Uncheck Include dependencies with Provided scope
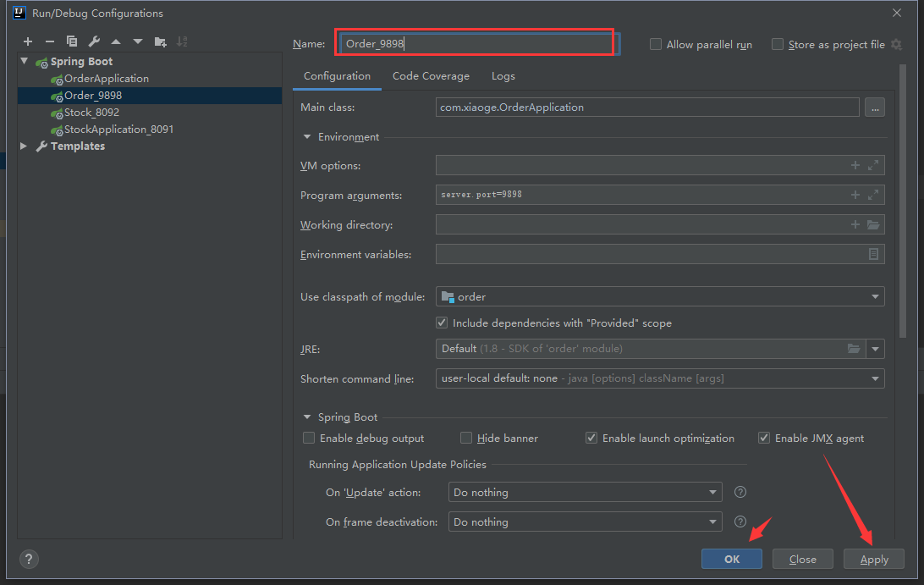924x585 pixels. [442, 323]
